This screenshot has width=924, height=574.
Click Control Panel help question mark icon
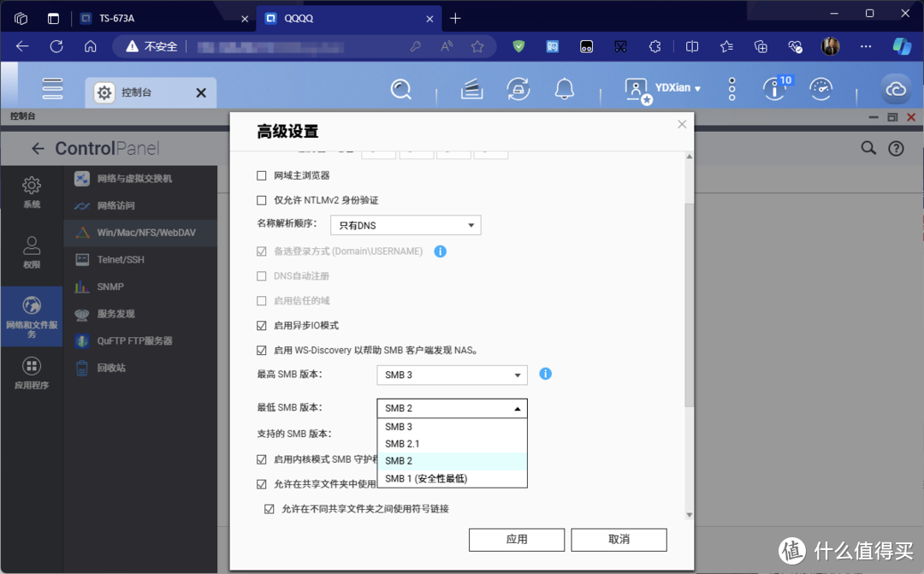(x=896, y=148)
